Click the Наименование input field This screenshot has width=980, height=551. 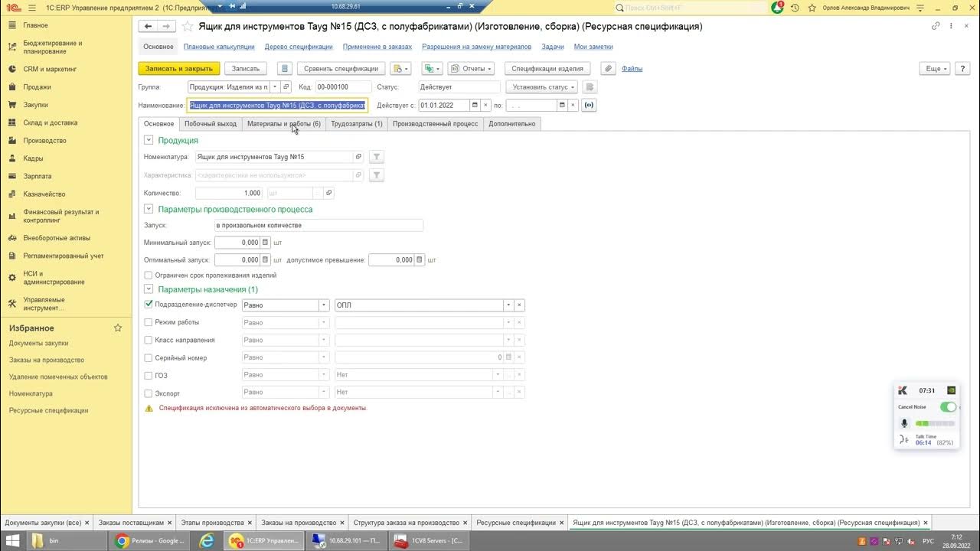click(278, 105)
